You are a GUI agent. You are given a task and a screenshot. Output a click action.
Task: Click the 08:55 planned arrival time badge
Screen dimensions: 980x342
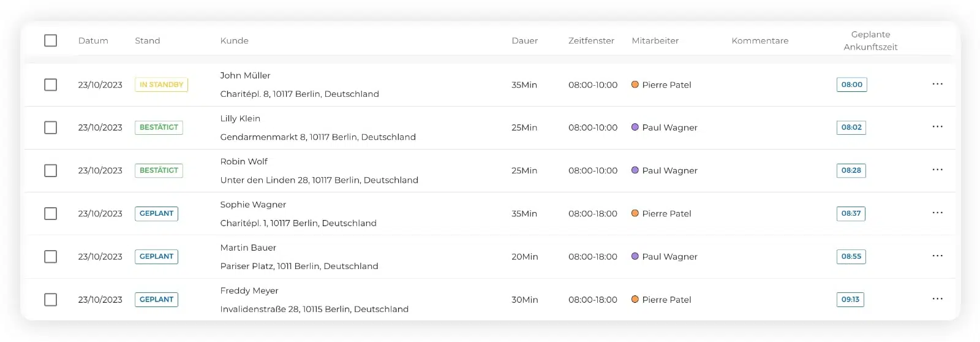coord(851,256)
